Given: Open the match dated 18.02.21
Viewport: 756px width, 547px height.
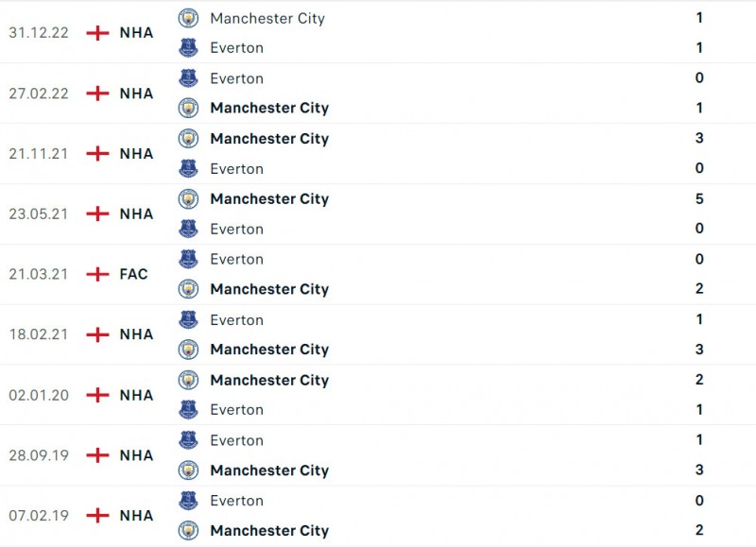Looking at the screenshot, I should pyautogui.click(x=39, y=334).
